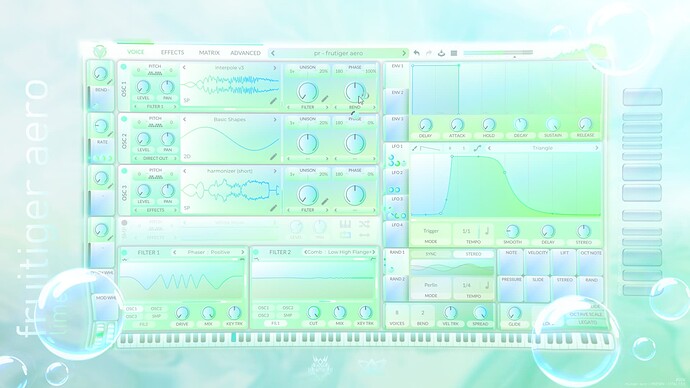Screen dimensions: 690x388
Task: Select the LFO 1 paint pencil icon
Action: pos(415,148)
